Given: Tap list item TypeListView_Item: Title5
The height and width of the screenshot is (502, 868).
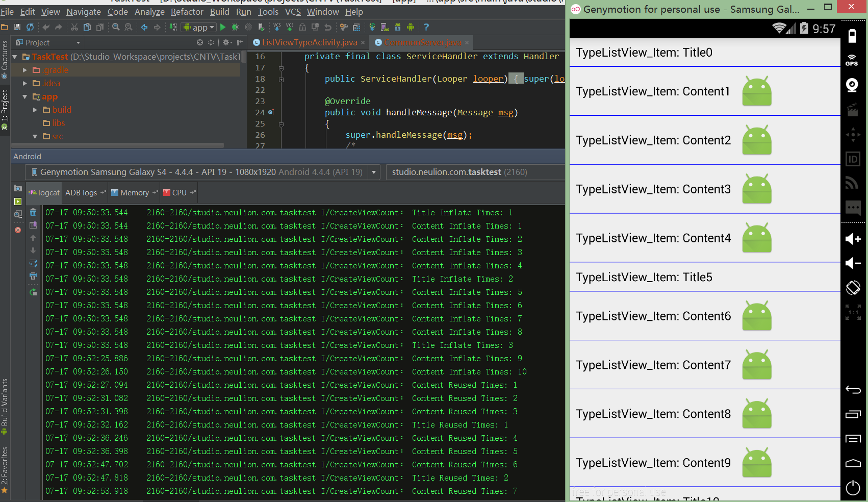Looking at the screenshot, I should (705, 277).
